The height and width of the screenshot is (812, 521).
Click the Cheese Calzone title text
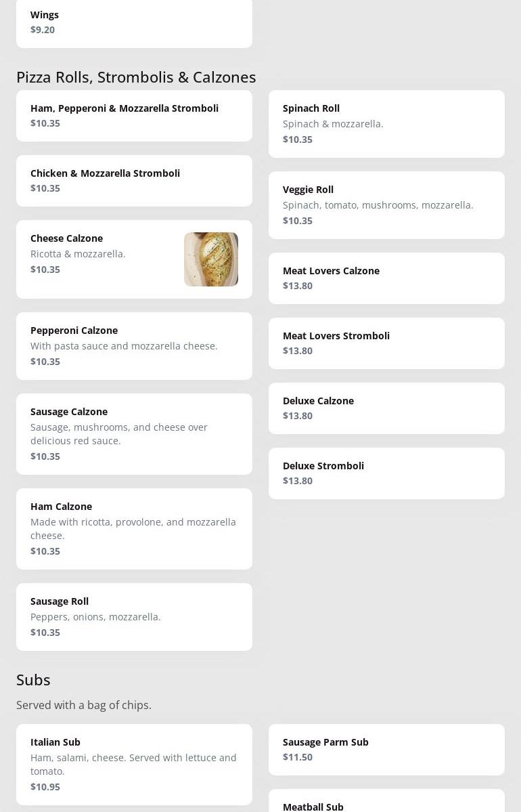tap(67, 238)
